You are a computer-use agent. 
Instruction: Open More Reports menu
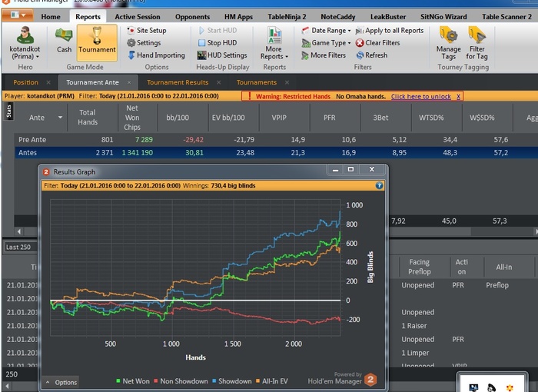[x=274, y=44]
